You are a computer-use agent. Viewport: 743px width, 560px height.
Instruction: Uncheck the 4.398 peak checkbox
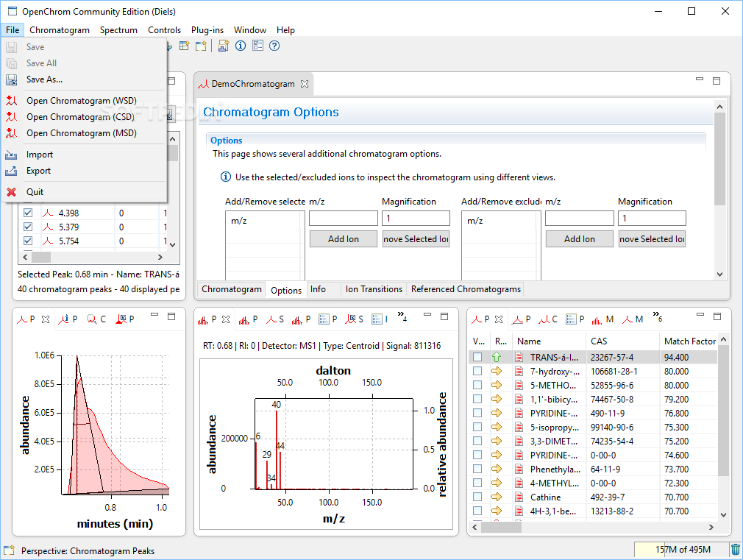[28, 213]
